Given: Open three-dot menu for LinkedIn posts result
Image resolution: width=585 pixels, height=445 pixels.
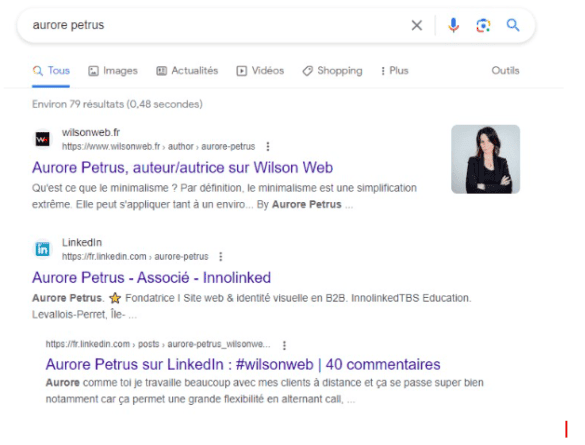Looking at the screenshot, I should click(284, 345).
